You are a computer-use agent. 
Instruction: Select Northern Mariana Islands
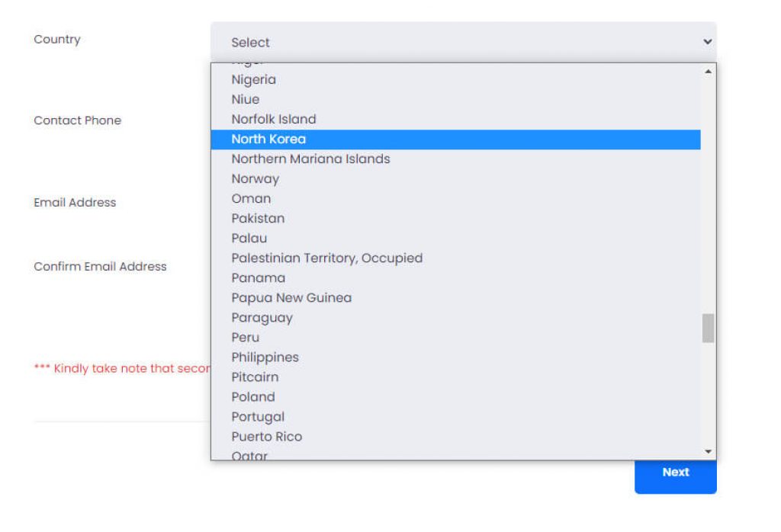(310, 159)
